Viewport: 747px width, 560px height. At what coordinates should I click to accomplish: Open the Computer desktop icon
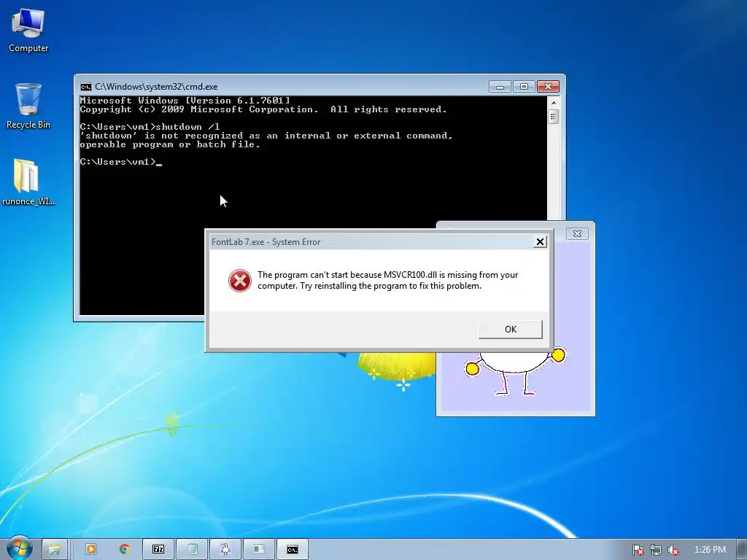coord(28,31)
